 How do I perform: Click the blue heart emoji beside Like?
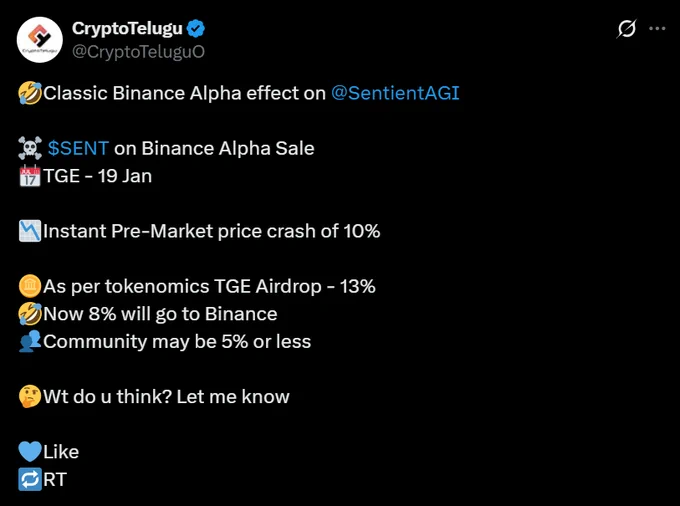(30, 452)
